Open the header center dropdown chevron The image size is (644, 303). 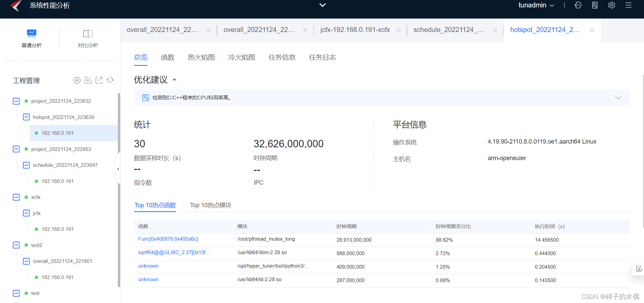click(x=323, y=5)
